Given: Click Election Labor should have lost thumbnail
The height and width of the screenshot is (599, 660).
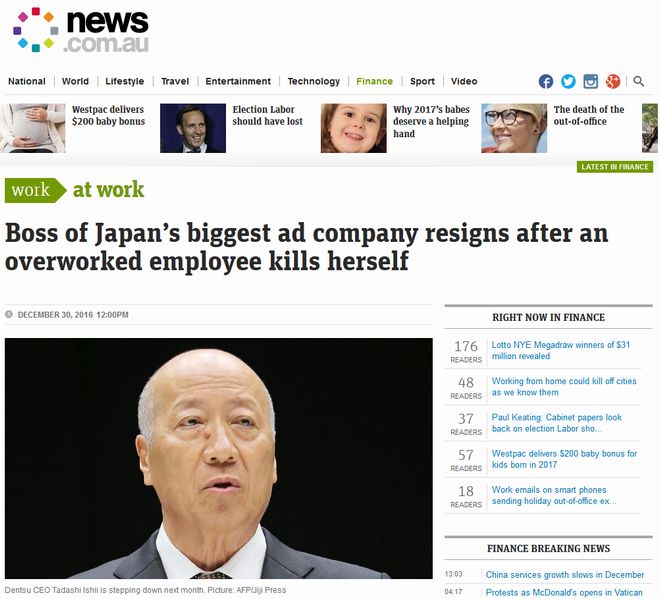Looking at the screenshot, I should click(x=193, y=128).
